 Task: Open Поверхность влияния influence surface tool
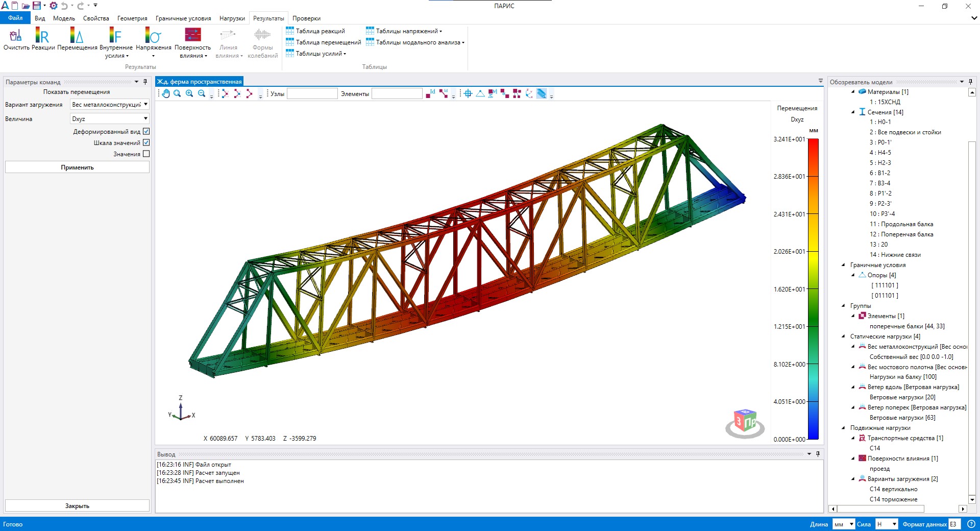click(x=192, y=41)
